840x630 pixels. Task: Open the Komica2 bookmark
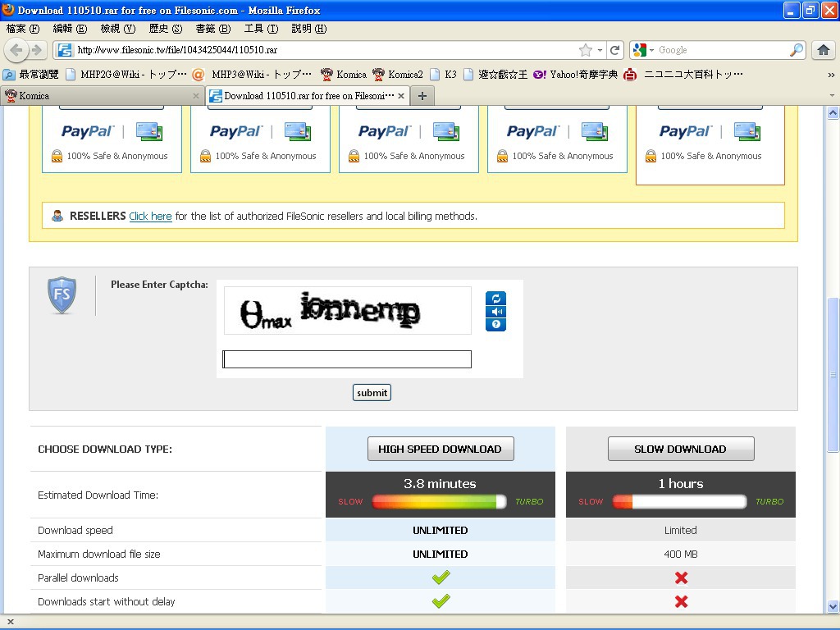398,75
